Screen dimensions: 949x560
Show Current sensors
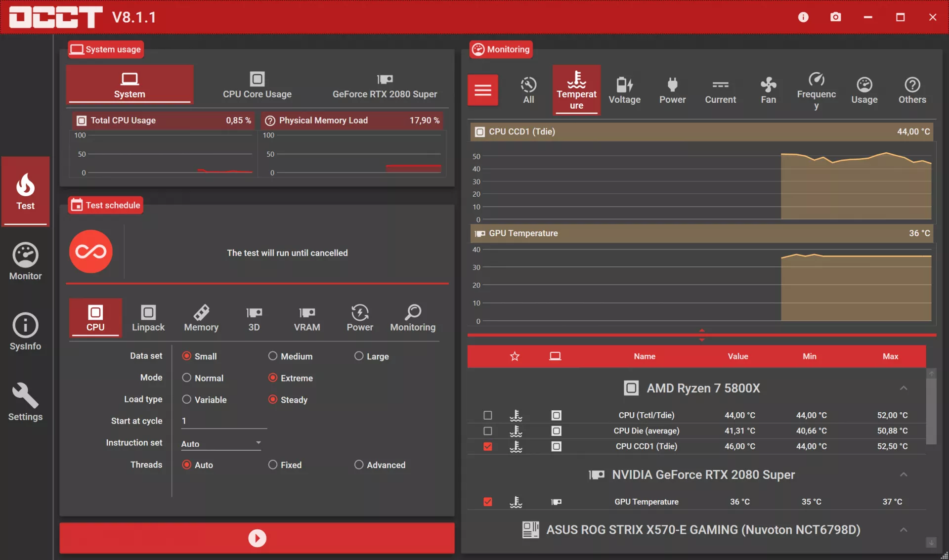720,90
